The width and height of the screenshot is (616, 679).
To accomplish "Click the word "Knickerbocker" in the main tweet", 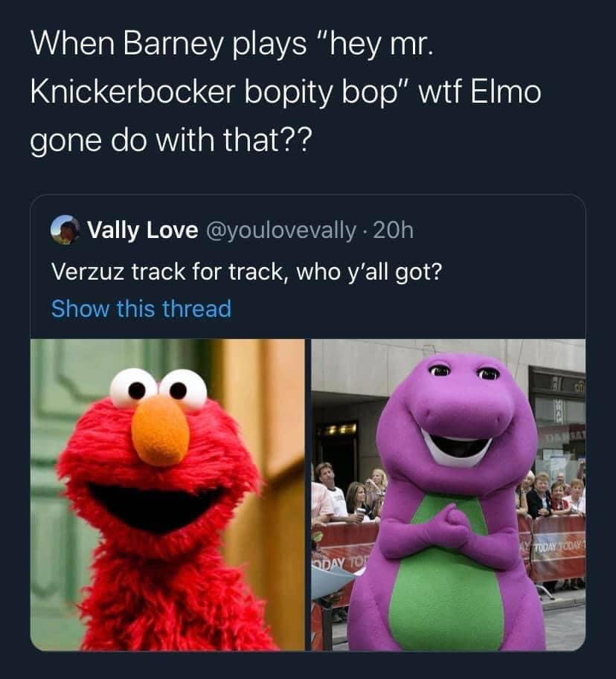I will 133,91.
